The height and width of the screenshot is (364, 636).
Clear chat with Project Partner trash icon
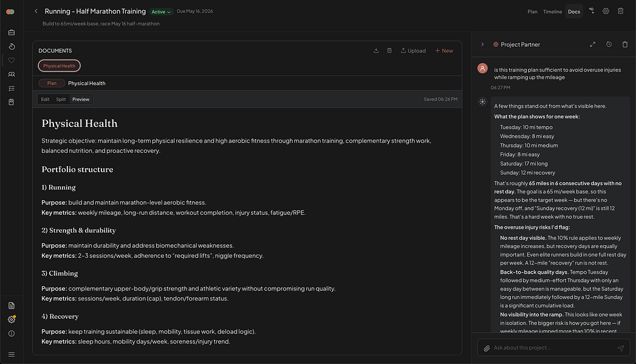(625, 44)
